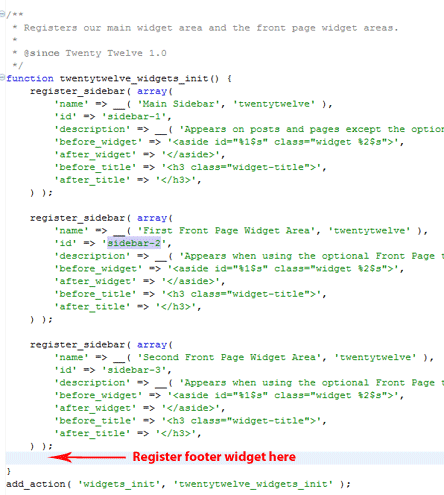444x495 pixels.
Task: Click the highlighted sidebar-2 id value
Action: pyautogui.click(x=134, y=243)
